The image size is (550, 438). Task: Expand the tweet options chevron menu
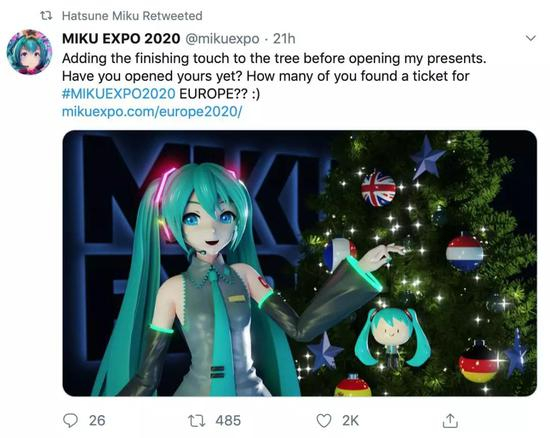point(531,38)
